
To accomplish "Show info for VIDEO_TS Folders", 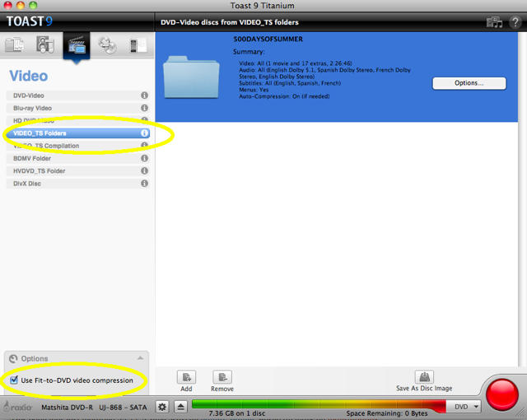I will pyautogui.click(x=145, y=133).
